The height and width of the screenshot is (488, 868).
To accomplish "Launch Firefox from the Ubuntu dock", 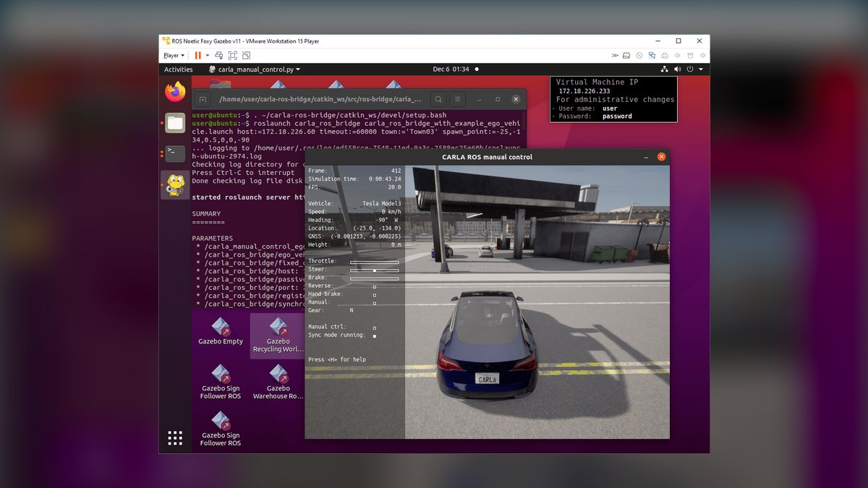I will 175,92.
